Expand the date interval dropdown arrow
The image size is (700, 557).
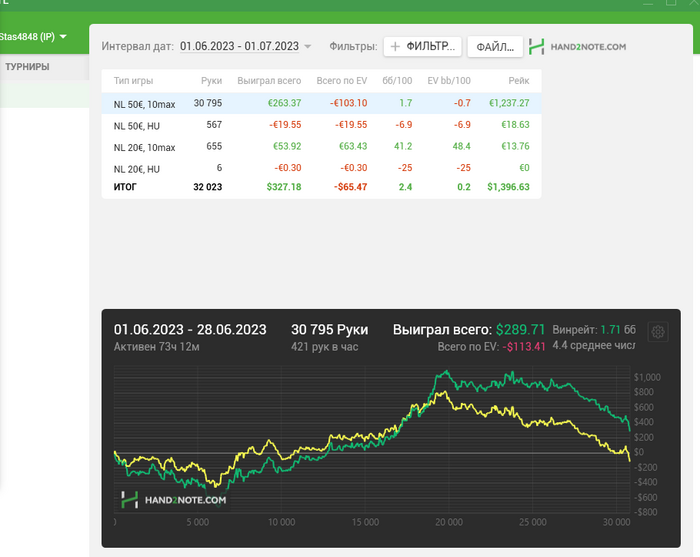click(x=307, y=46)
